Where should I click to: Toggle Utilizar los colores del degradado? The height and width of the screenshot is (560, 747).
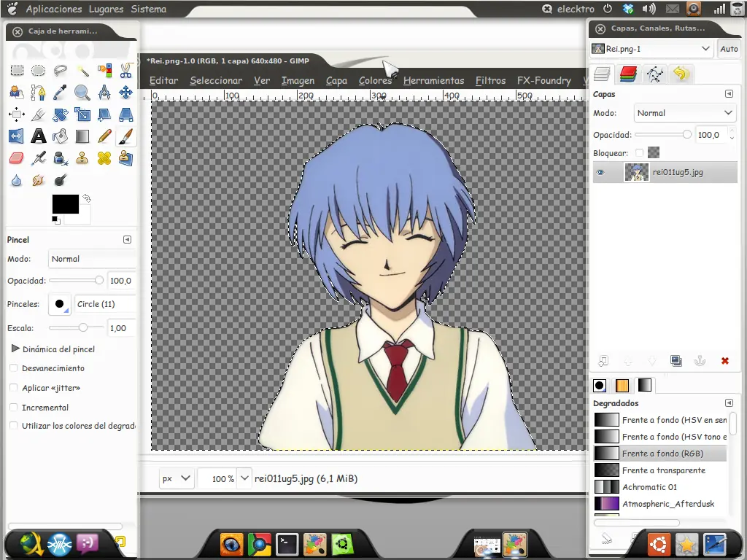[14, 425]
